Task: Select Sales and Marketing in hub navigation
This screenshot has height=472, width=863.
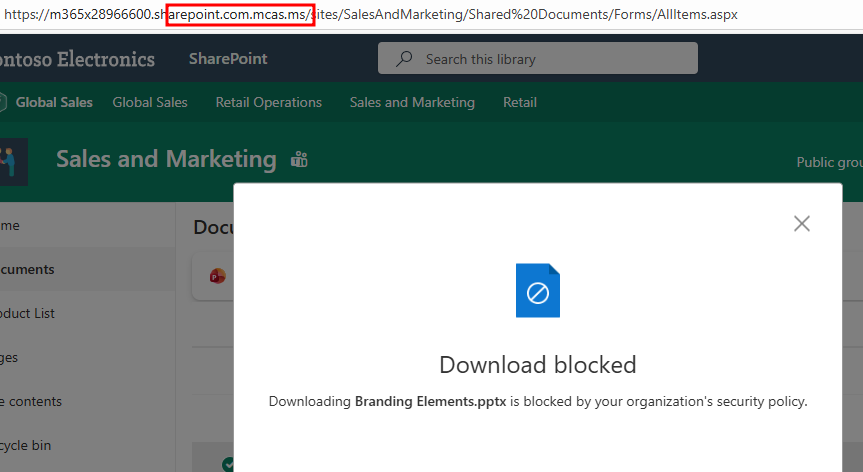Action: pyautogui.click(x=412, y=102)
